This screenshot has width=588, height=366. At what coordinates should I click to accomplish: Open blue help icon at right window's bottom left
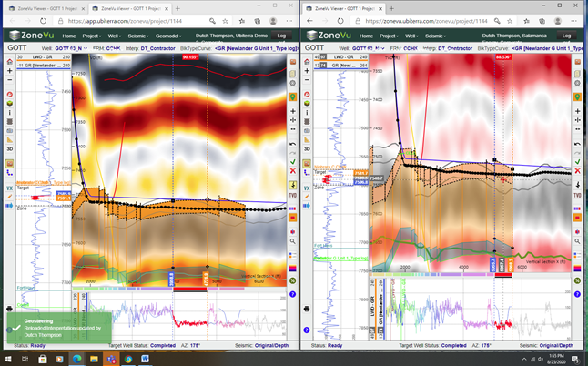(307, 330)
